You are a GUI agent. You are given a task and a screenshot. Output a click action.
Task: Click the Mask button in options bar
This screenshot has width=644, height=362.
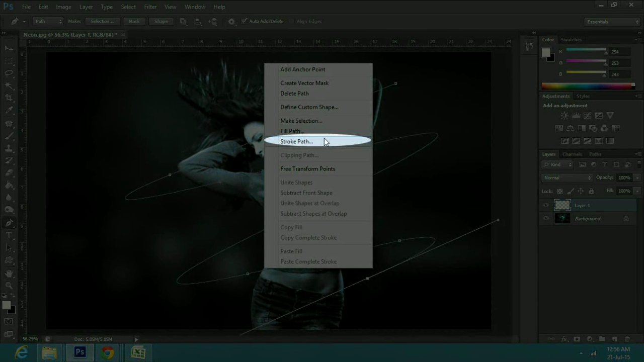pos(134,22)
